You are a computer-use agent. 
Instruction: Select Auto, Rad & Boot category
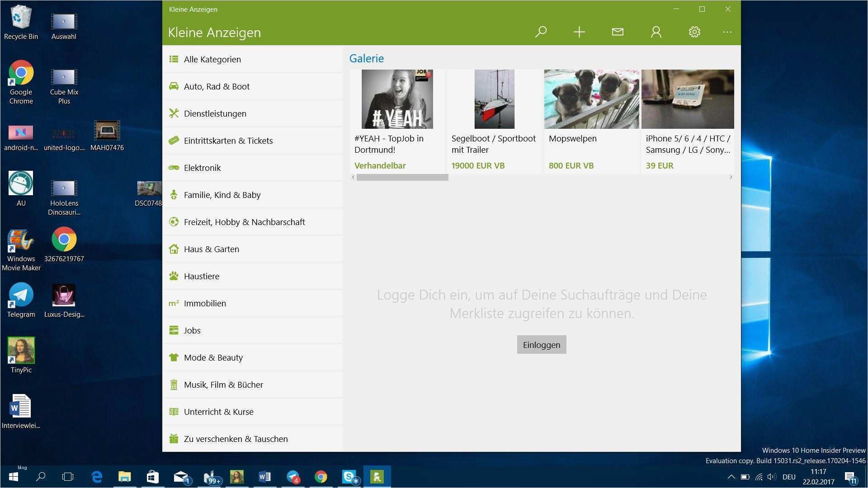click(x=217, y=86)
